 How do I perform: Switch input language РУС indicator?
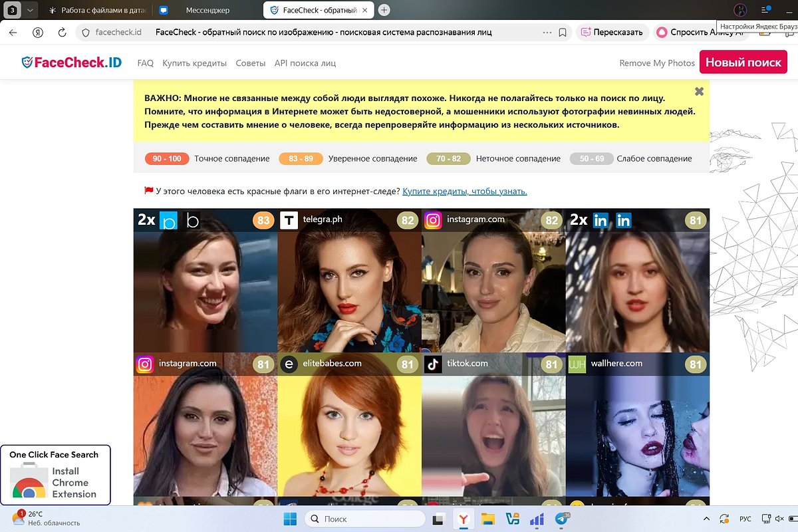tap(745, 519)
